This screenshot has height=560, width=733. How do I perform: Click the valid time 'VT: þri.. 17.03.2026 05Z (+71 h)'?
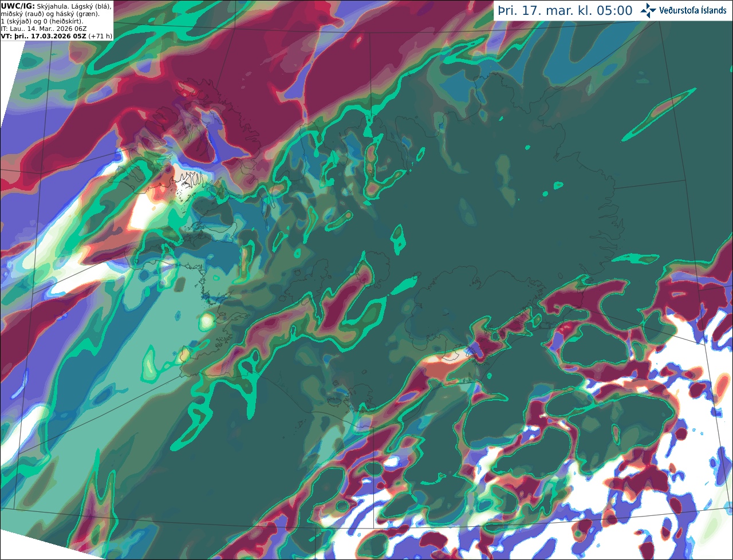click(x=57, y=36)
